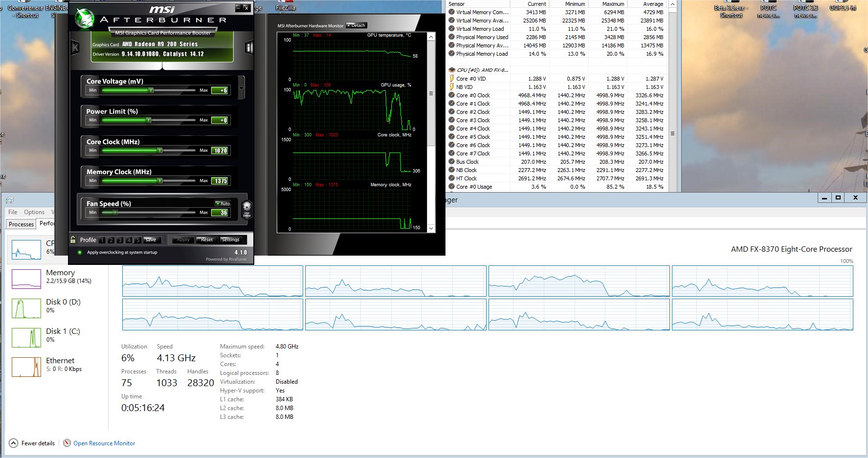The height and width of the screenshot is (458, 868).
Task: Click the Power Limit slider handle
Action: click(149, 120)
